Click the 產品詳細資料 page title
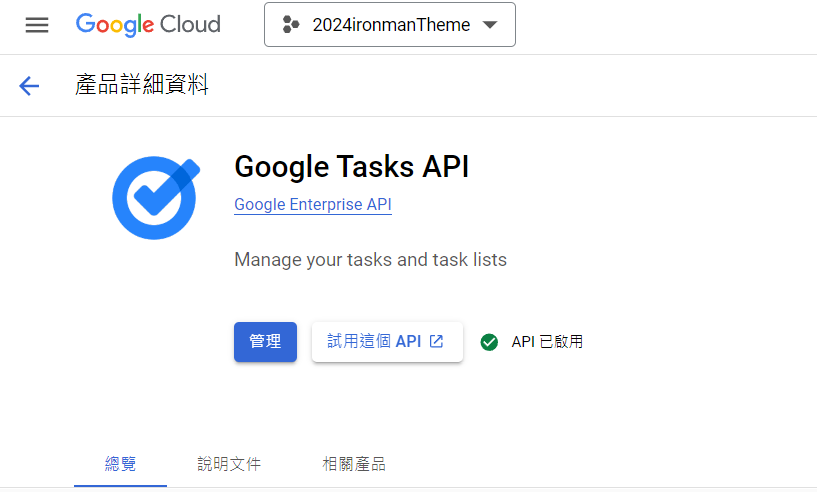This screenshot has width=817, height=492. coord(142,84)
